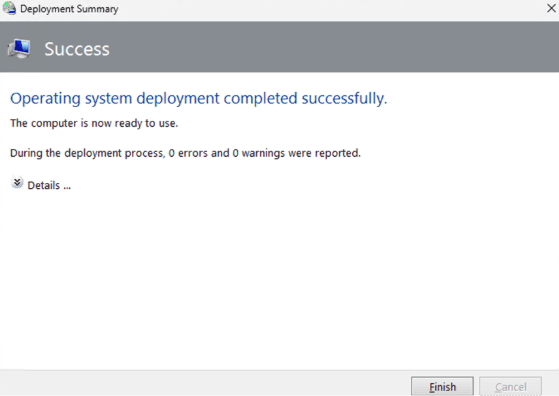
Task: Click the Finish button
Action: [442, 386]
